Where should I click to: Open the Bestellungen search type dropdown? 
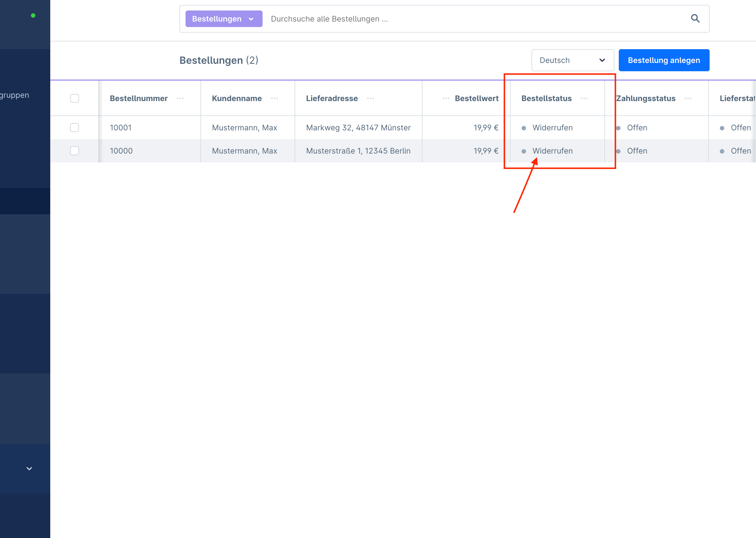(224, 19)
